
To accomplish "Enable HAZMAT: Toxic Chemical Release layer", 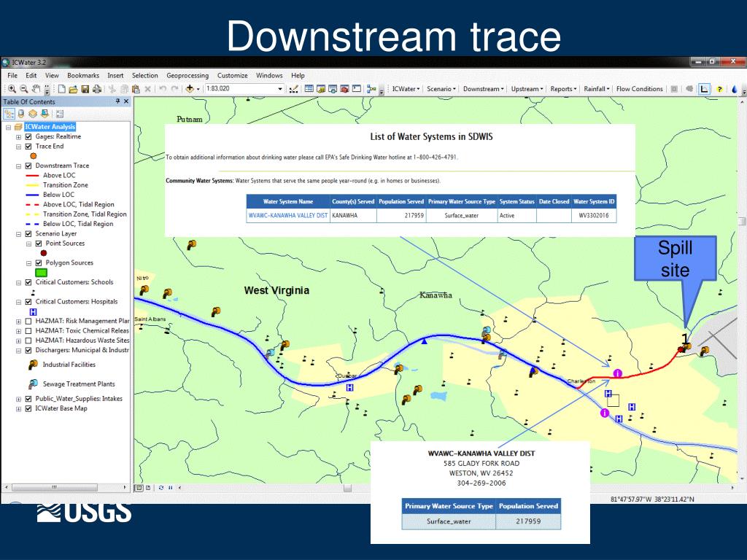I will click(28, 331).
